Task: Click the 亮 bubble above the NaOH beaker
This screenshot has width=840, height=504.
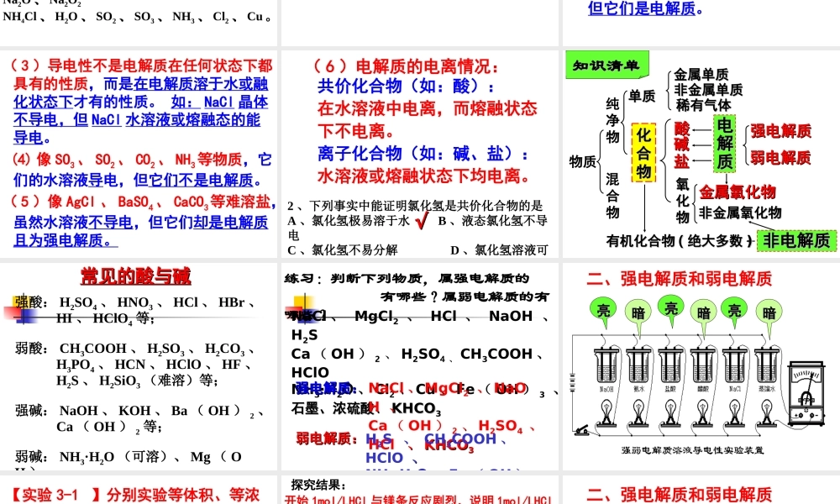Action: point(603,310)
